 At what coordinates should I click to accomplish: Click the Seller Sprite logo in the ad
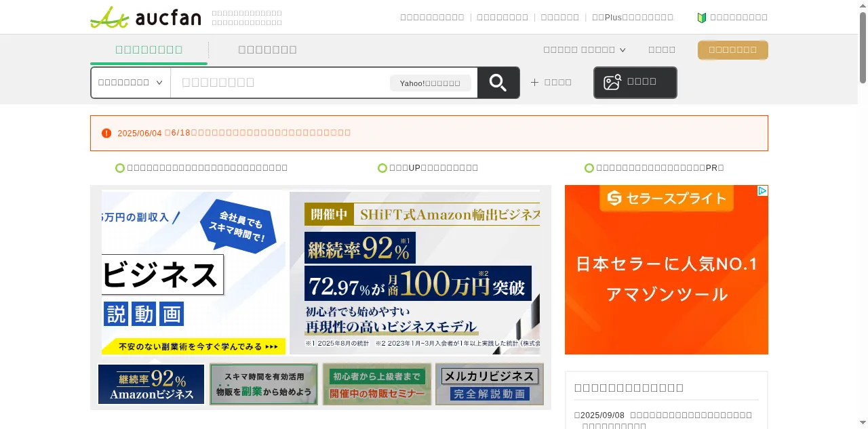(666, 199)
